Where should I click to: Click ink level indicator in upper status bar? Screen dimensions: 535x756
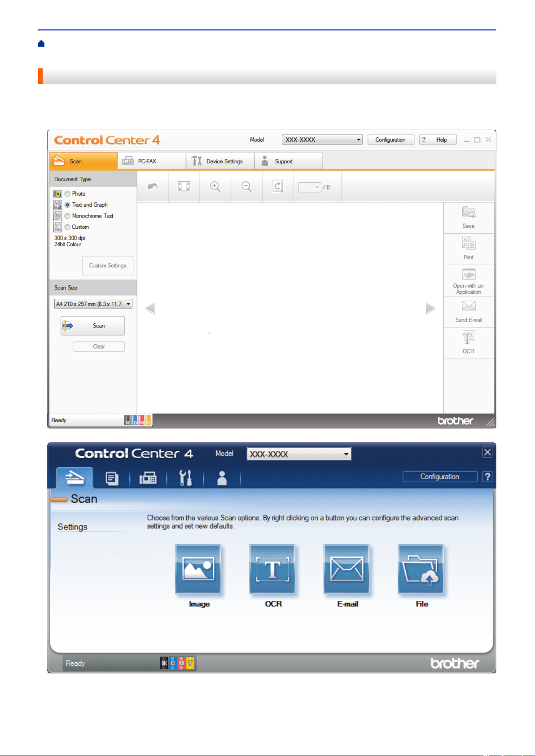coord(138,420)
